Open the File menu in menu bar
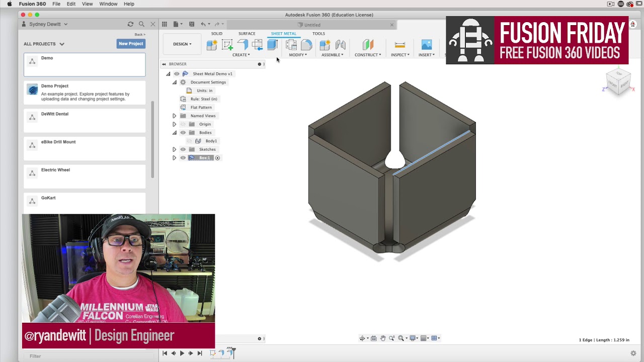Image resolution: width=644 pixels, height=362 pixels. point(56,4)
